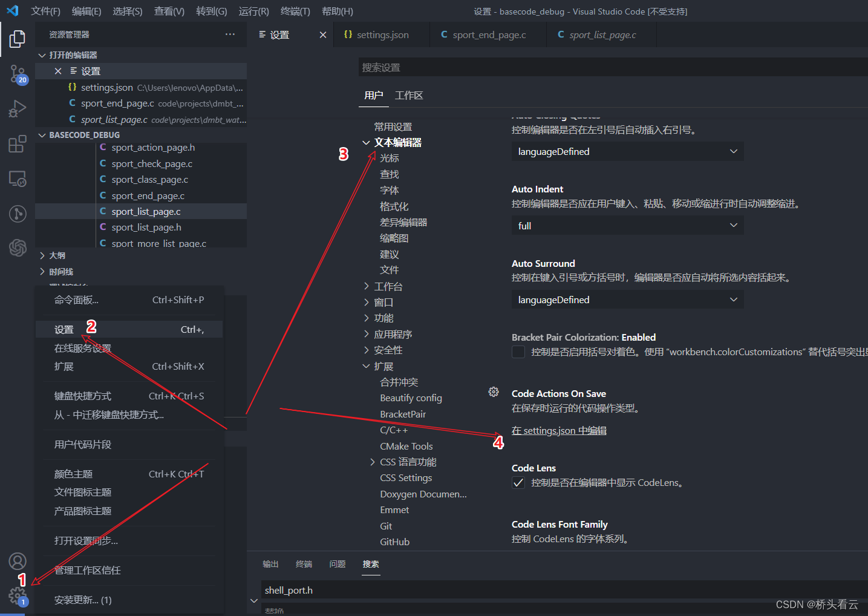Open 编辑(E) menu
Screen dimensions: 868x616
point(86,11)
